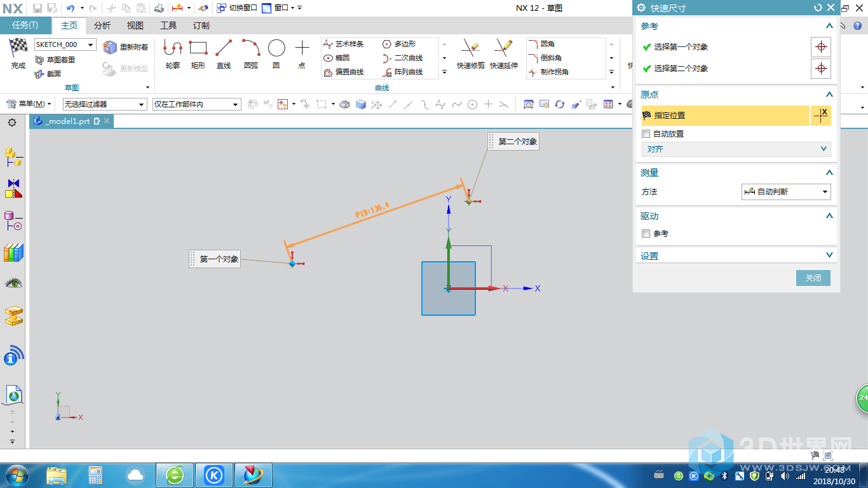Expand the Settings (设置) section
Screen dimensions: 868x488
click(829, 255)
